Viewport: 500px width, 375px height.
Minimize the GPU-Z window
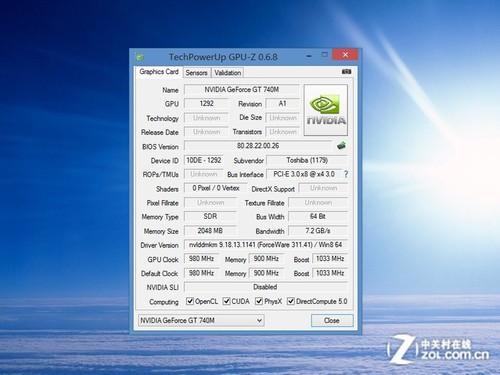point(309,55)
